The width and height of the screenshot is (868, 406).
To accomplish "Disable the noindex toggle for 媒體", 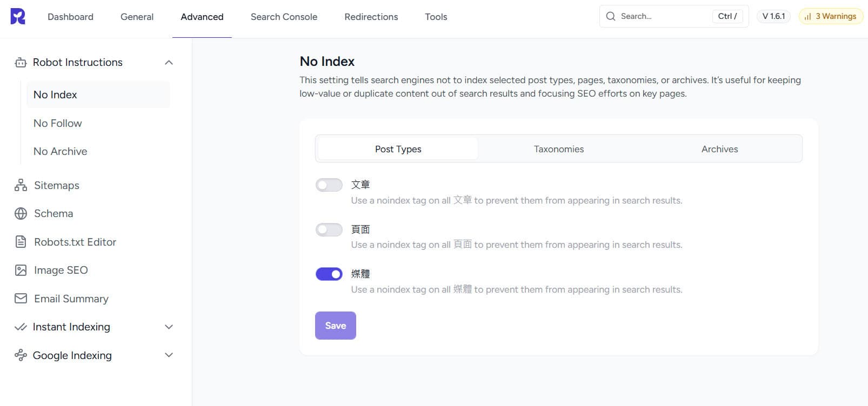I will pos(329,274).
